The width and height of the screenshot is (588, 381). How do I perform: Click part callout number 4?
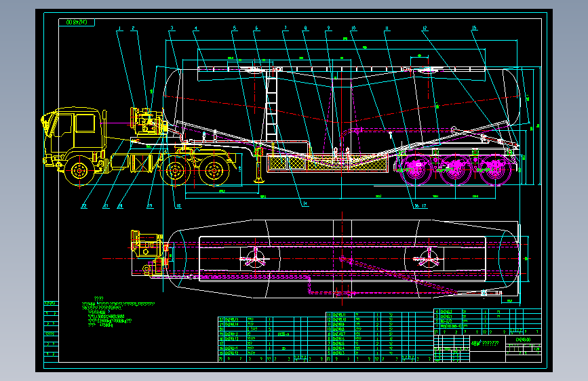pyautogui.click(x=195, y=28)
